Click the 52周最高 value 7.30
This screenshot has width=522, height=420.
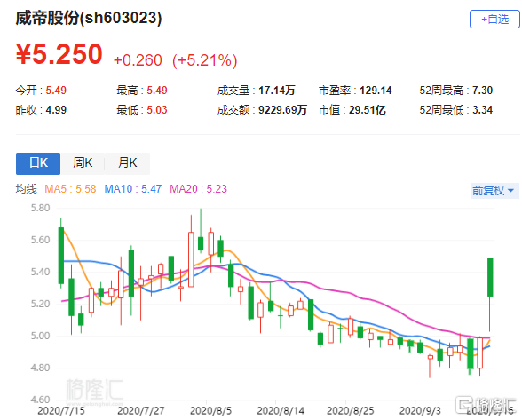click(x=482, y=91)
